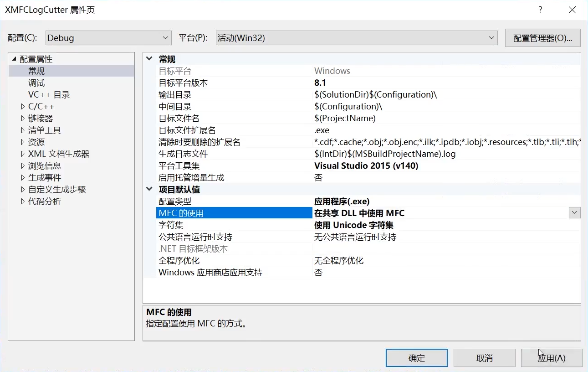Click the 字符集 property label

(x=171, y=225)
